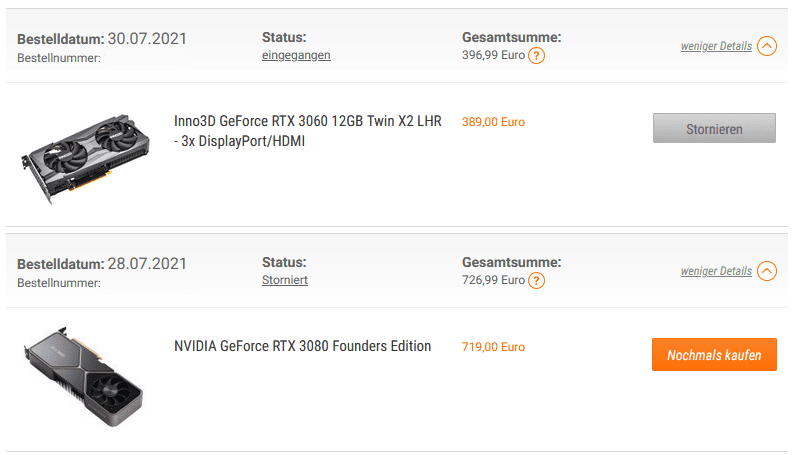Open the RTX 3080 Founders Edition image
The width and height of the screenshot is (801, 455).
(x=83, y=376)
